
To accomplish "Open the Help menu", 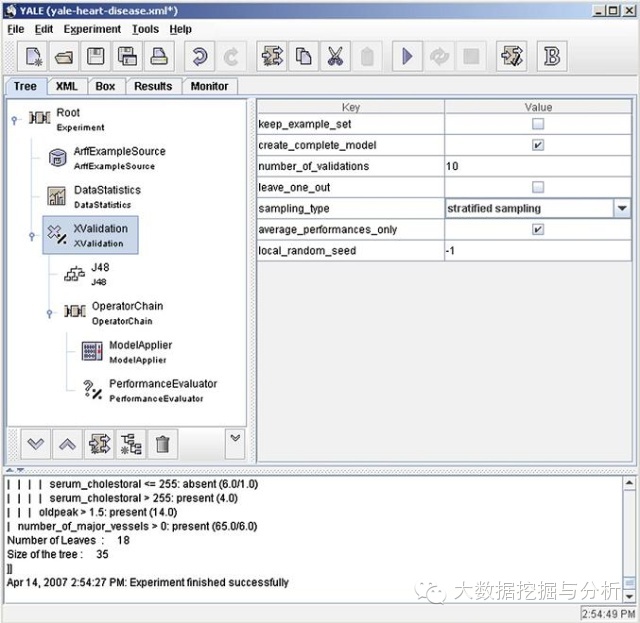I will coord(180,29).
